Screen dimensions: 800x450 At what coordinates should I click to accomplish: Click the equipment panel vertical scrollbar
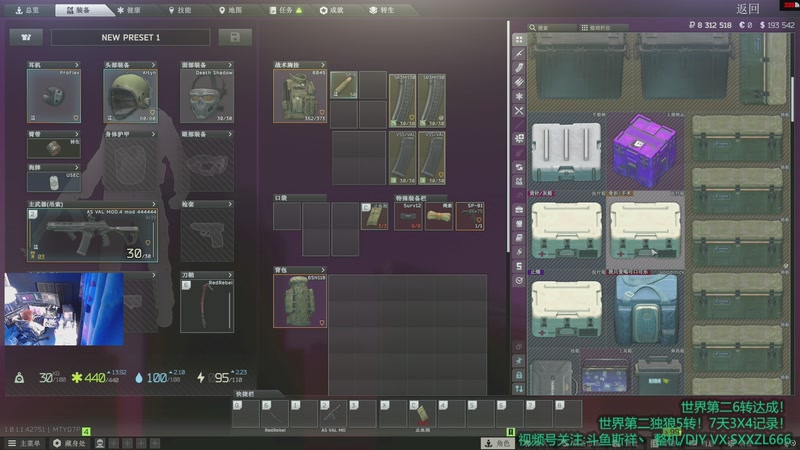(x=508, y=137)
